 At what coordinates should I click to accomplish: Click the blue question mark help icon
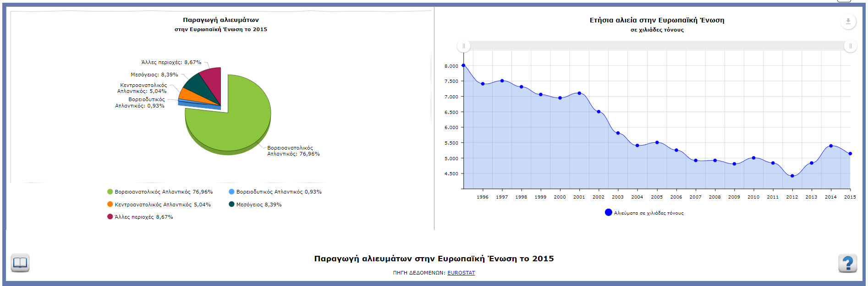click(x=847, y=263)
